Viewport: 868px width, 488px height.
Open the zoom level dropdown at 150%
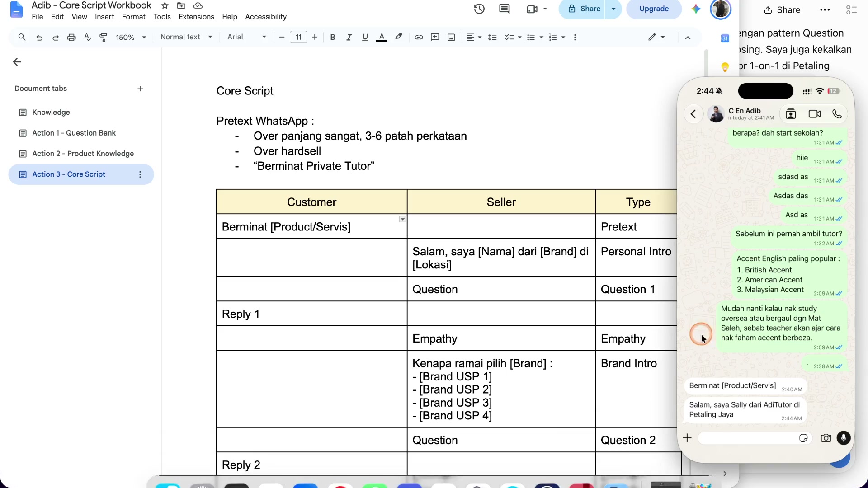[131, 38]
